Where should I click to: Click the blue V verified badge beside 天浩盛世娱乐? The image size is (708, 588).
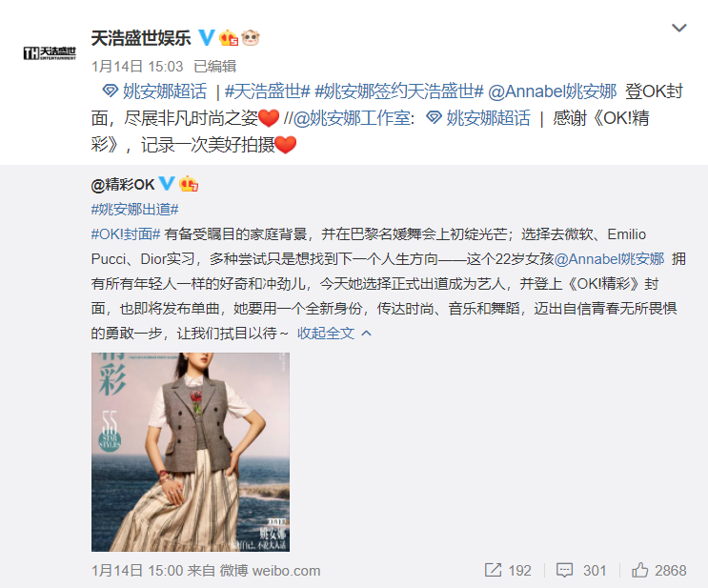207,38
